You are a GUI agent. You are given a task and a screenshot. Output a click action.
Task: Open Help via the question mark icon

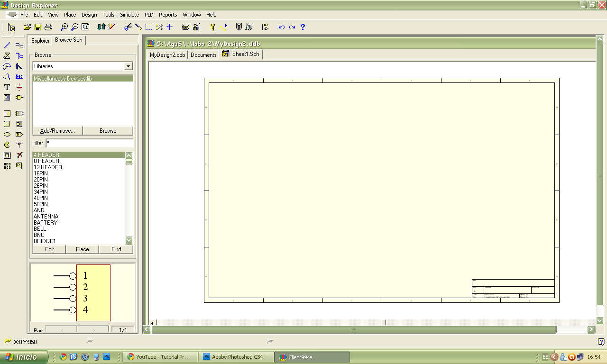302,27
